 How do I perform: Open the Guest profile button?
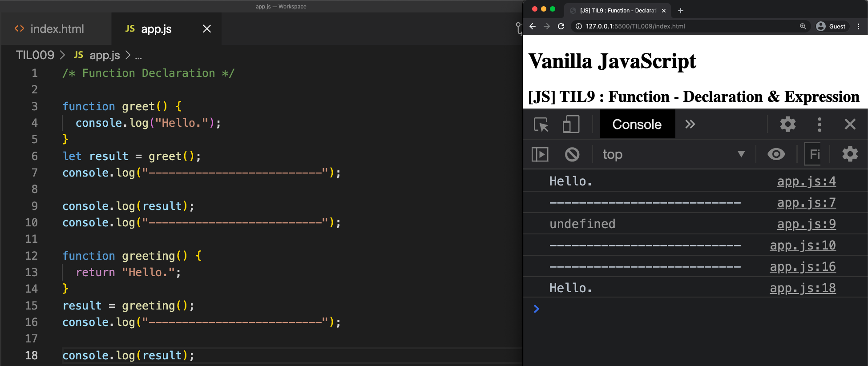pyautogui.click(x=832, y=26)
